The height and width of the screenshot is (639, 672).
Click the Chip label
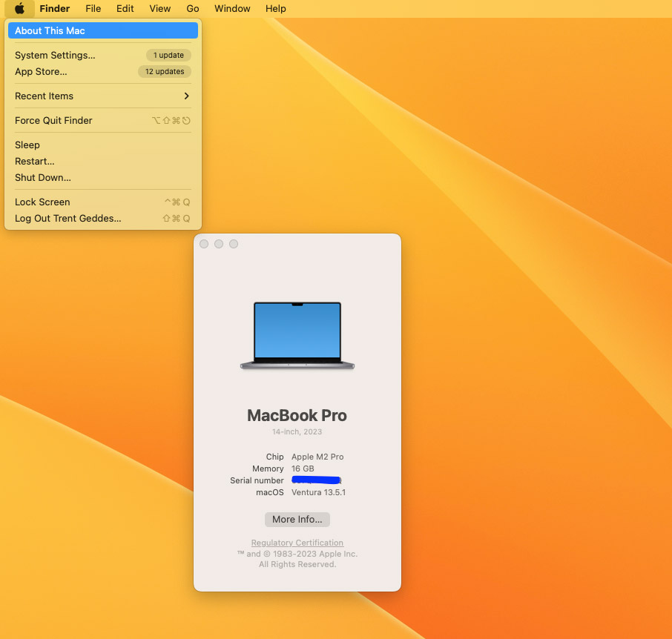(x=274, y=457)
